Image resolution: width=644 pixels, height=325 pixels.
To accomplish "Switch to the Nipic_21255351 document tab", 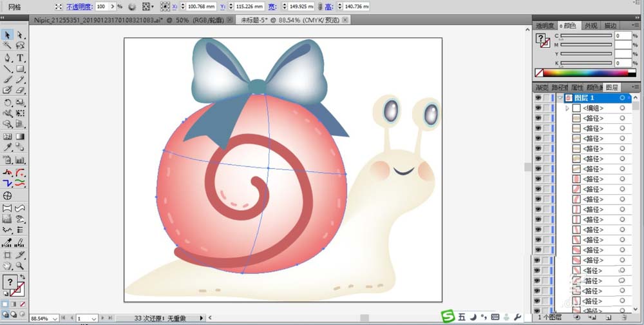I will tap(129, 20).
